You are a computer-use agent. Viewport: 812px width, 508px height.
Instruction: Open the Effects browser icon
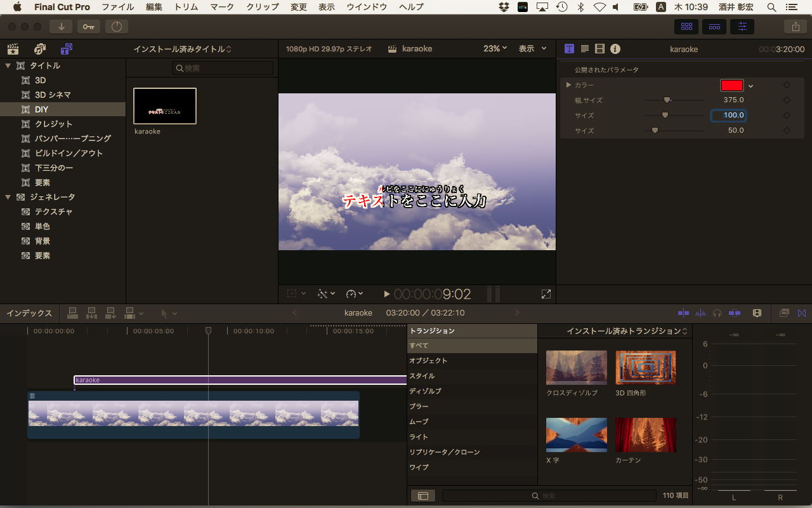pos(783,313)
